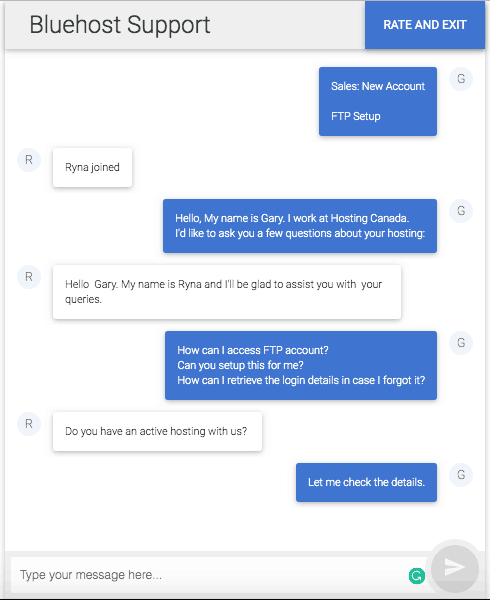Click R avatar beside 'active hosting' question
This screenshot has height=600, width=490.
coord(29,424)
